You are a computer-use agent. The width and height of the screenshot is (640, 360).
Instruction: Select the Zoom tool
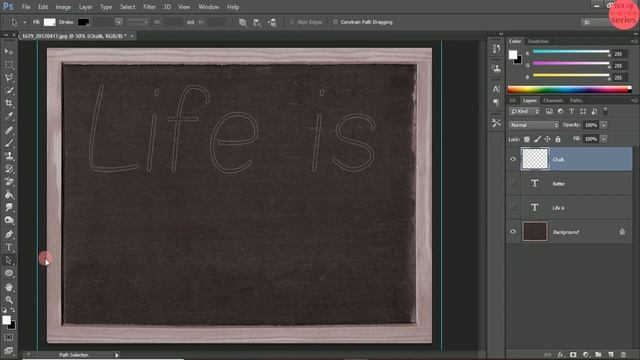9,300
